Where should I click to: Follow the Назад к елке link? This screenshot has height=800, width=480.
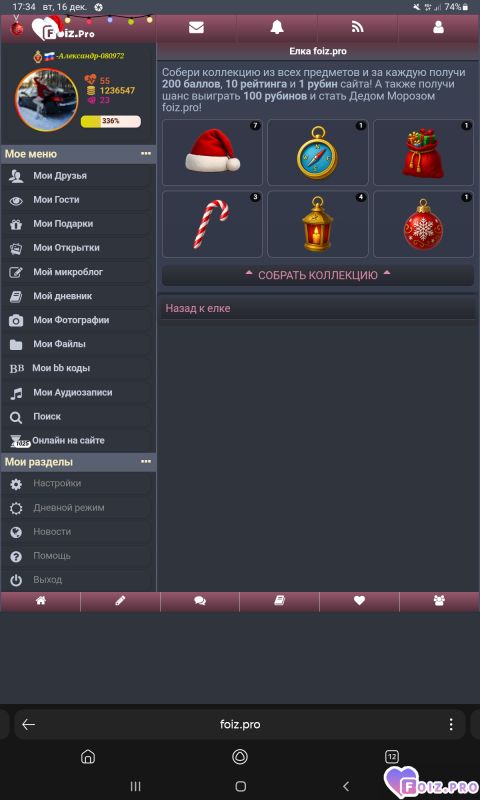(198, 308)
